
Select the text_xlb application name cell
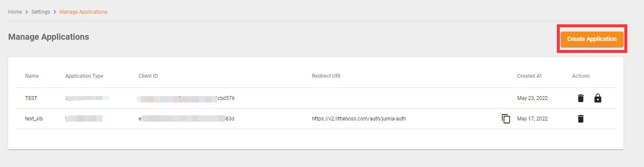click(34, 119)
